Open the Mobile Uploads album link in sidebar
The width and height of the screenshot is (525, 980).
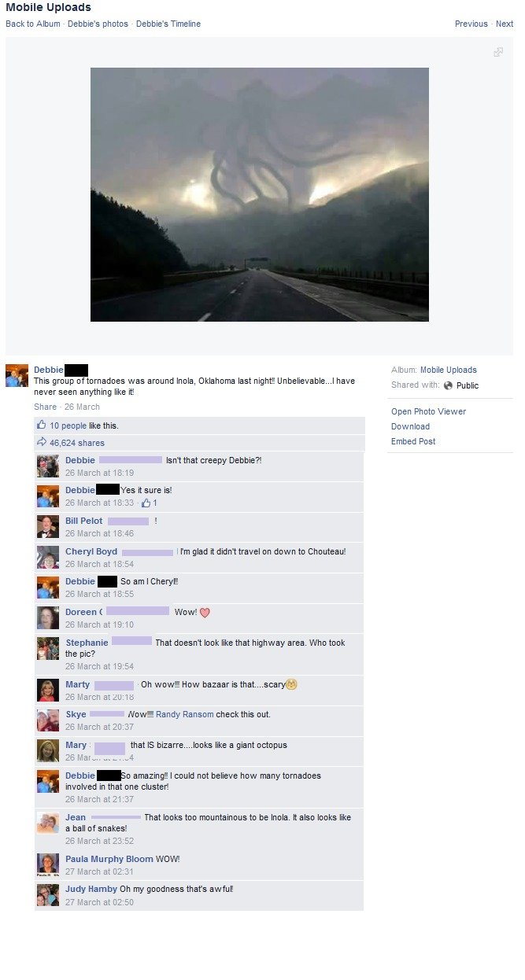(449, 370)
